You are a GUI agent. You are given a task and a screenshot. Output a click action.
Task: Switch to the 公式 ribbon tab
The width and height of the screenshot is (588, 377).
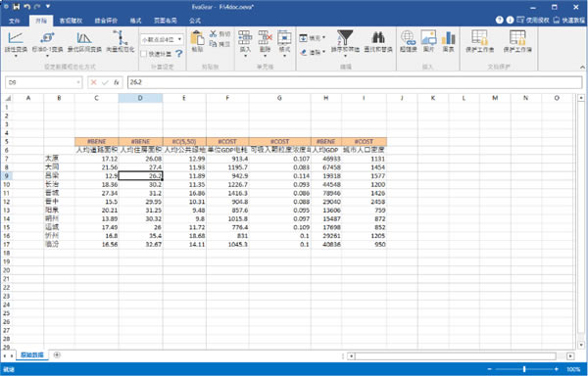coord(195,21)
